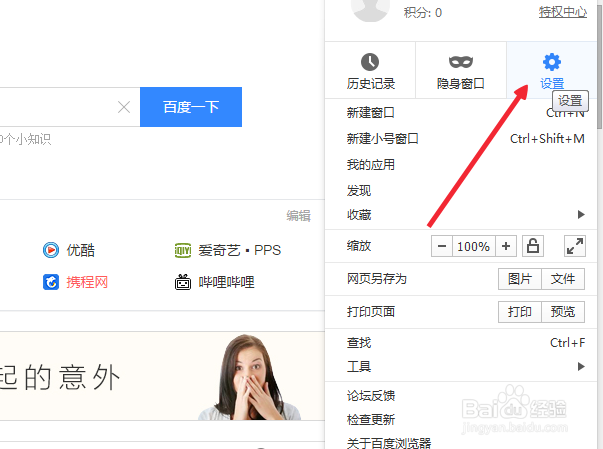Open 发现 menu item
Viewport: 603px width, 449px height.
(x=461, y=190)
